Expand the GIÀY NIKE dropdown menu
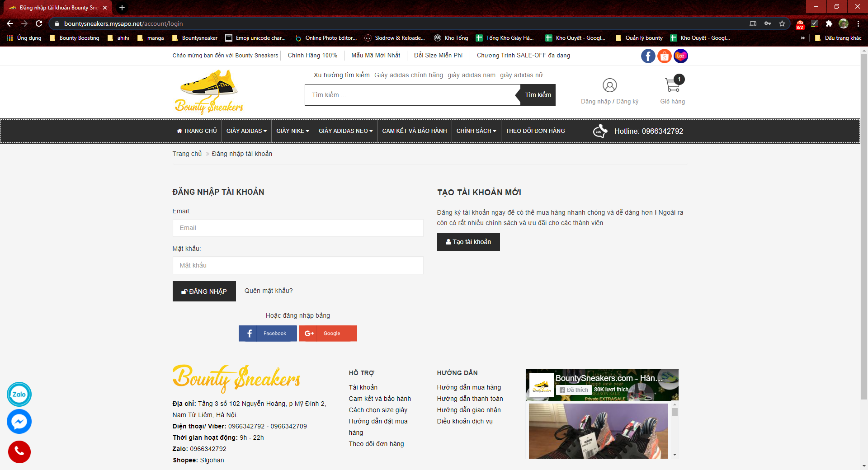 [293, 131]
